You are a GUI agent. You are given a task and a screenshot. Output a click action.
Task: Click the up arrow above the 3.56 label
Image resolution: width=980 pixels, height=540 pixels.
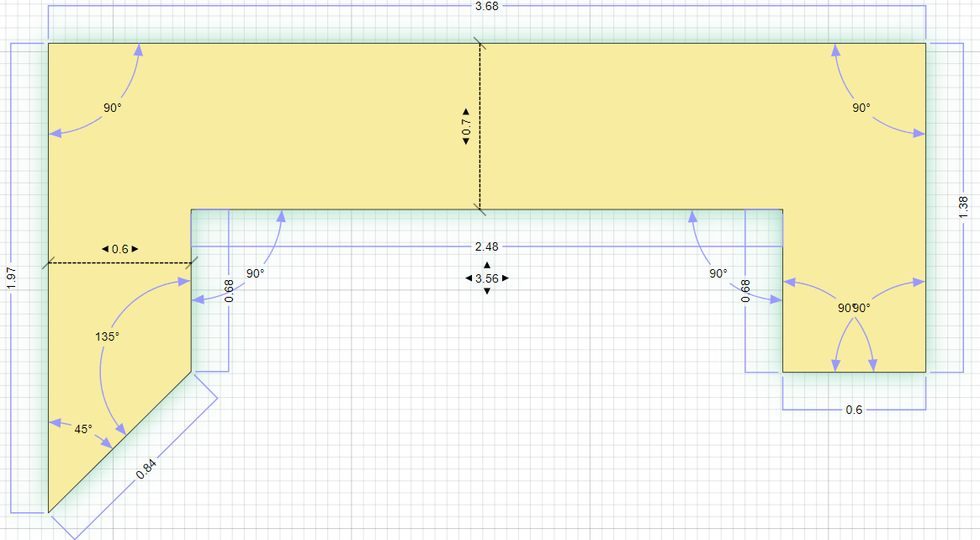click(487, 265)
